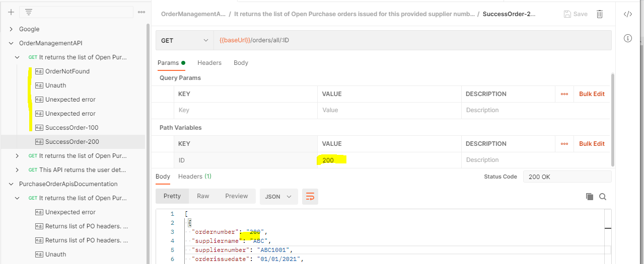Click Query Params Key input cell
Screen dimensions: 644x264
tap(245, 110)
